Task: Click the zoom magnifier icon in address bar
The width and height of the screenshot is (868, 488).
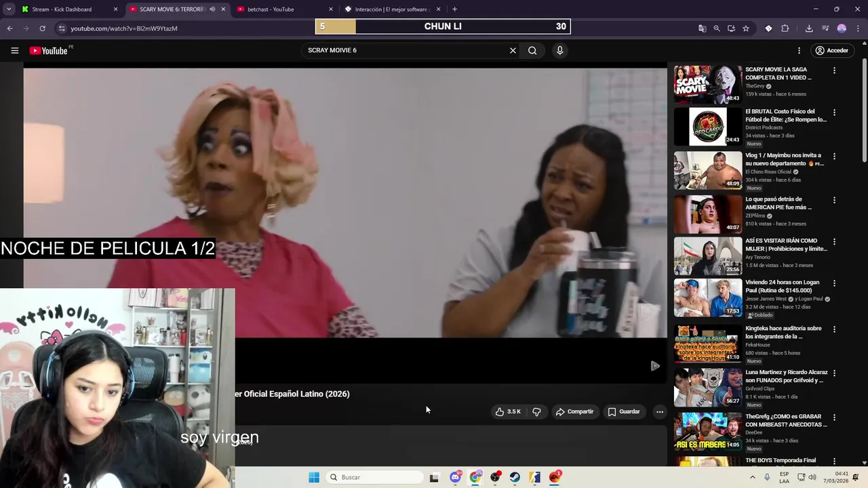Action: 717,28
